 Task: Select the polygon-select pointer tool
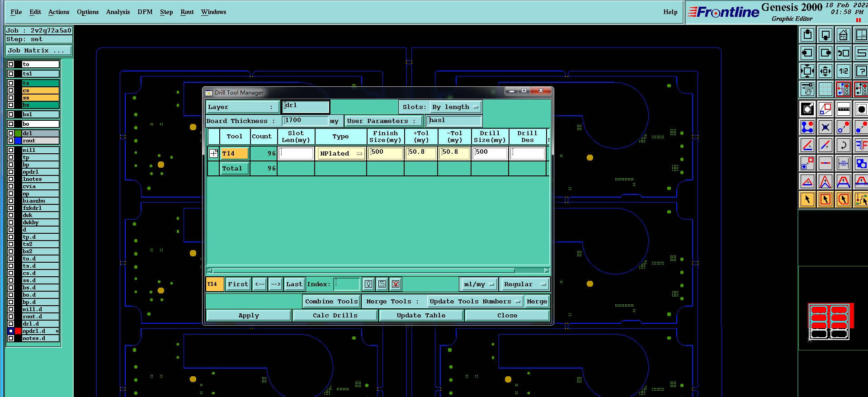[x=843, y=199]
